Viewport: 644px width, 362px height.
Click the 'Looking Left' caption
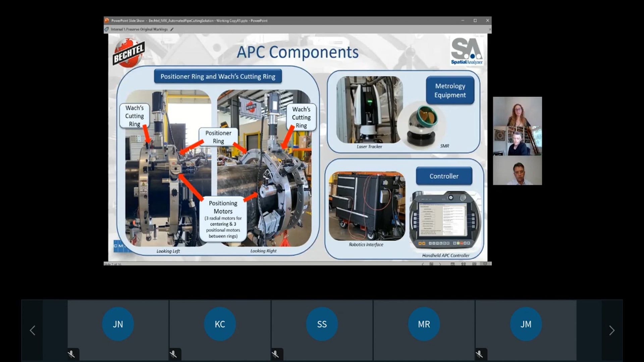click(x=168, y=251)
